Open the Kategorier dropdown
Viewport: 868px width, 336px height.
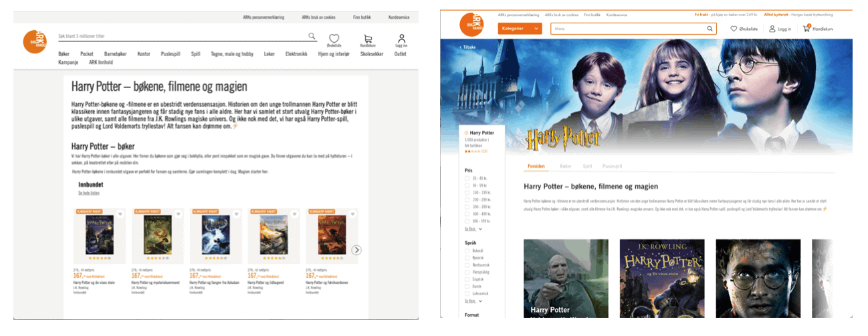(520, 29)
